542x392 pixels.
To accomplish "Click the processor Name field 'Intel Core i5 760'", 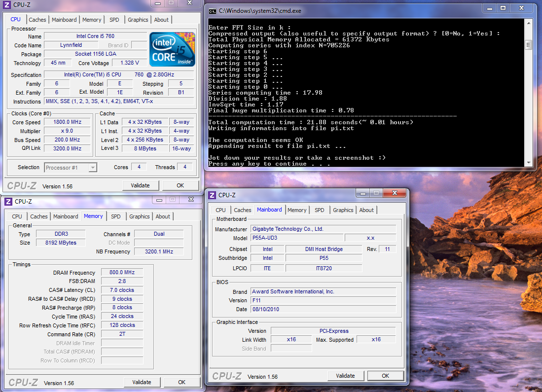I will [x=95, y=36].
